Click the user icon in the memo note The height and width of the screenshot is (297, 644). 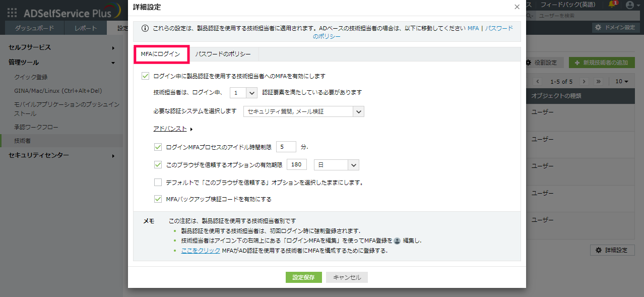coord(397,241)
